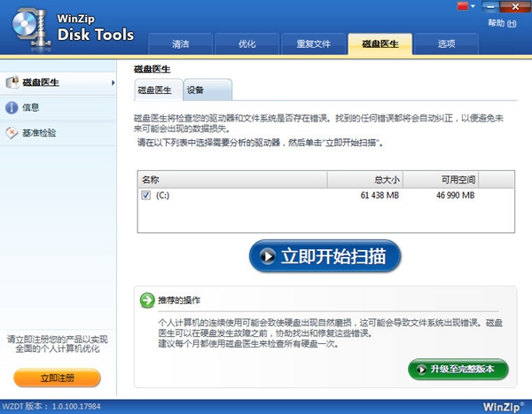Image resolution: width=532 pixels, height=414 pixels.
Task: Open 基准检验 in the sidebar
Action: 58,133
